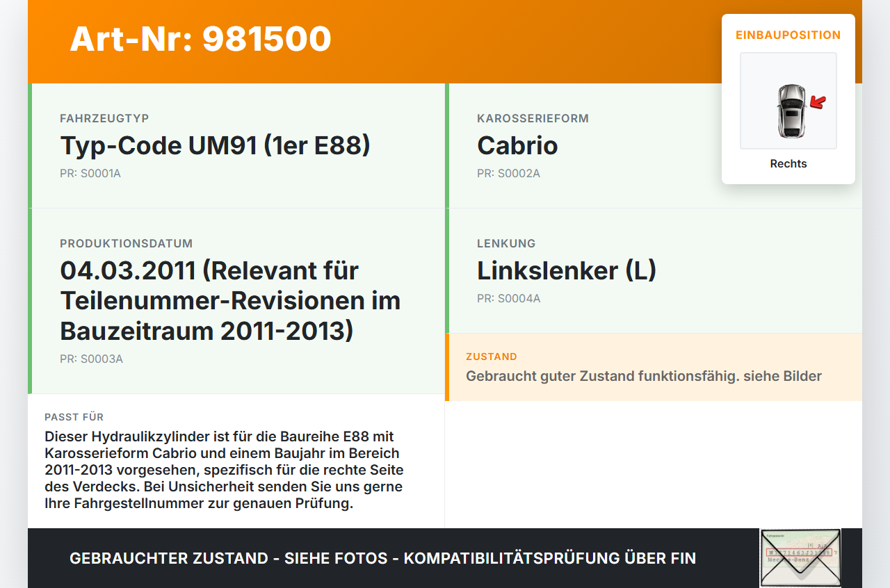Toggle the green accent bar beside FAHRZEUGTYP
This screenshot has height=588, width=890.
29,145
